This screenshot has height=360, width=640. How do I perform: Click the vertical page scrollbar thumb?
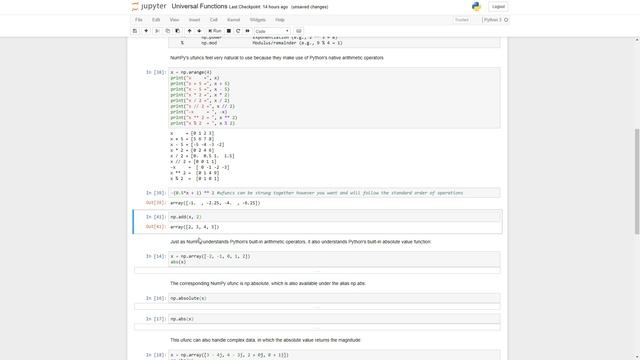637,181
